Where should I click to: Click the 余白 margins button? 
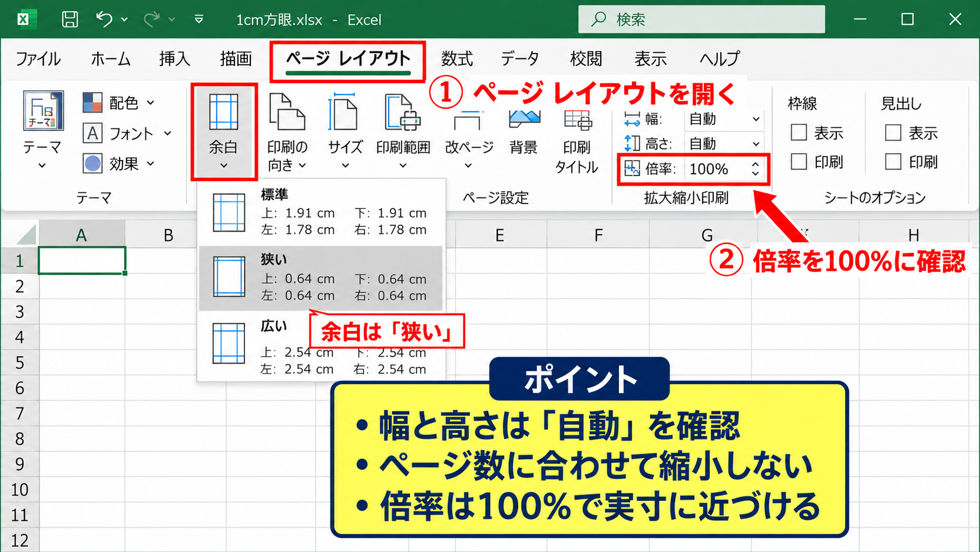[x=223, y=131]
